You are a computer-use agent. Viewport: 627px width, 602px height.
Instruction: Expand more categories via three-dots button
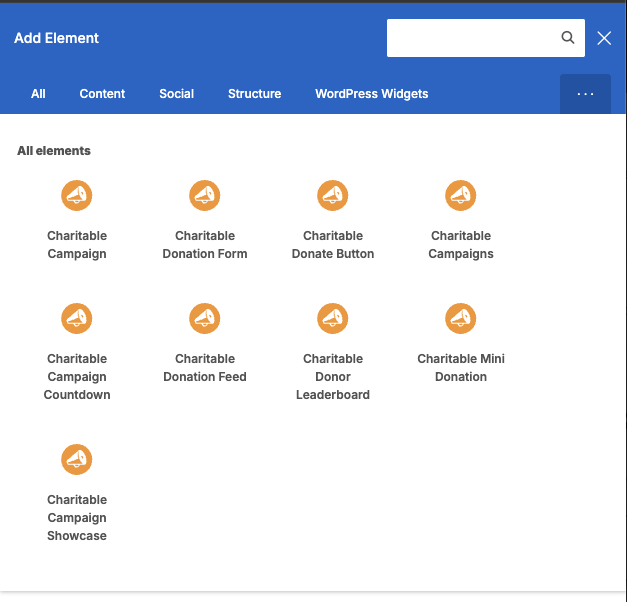[x=585, y=94]
